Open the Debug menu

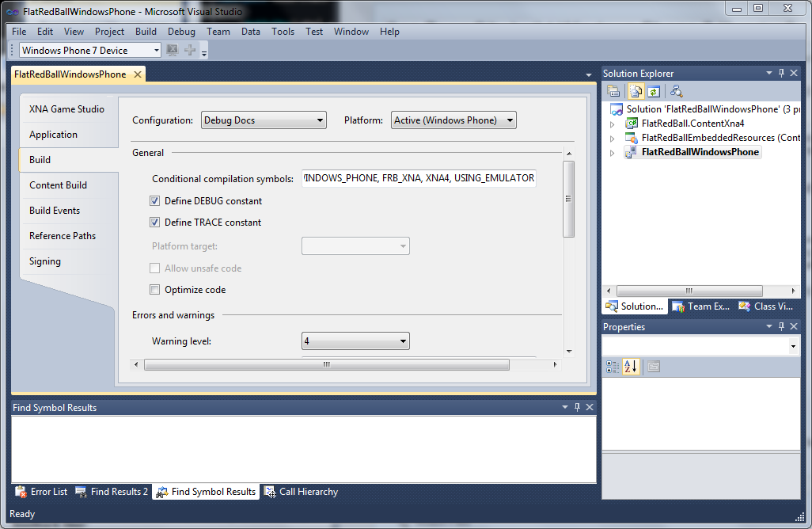pyautogui.click(x=181, y=32)
